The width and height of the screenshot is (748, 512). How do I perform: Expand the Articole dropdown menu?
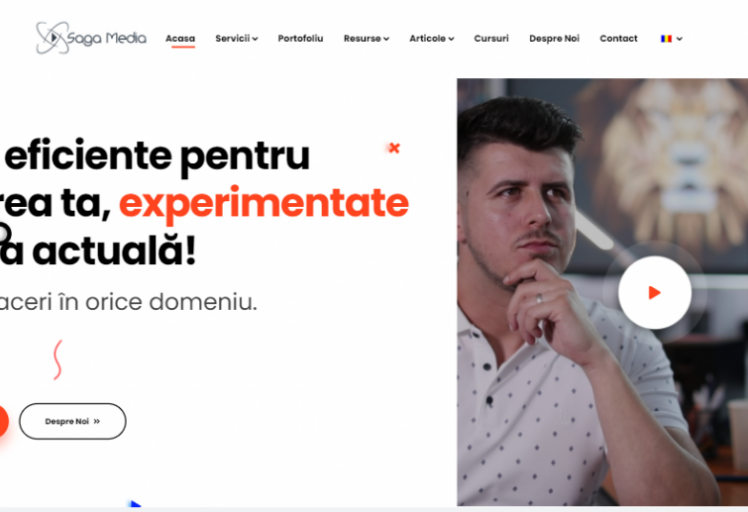(432, 38)
